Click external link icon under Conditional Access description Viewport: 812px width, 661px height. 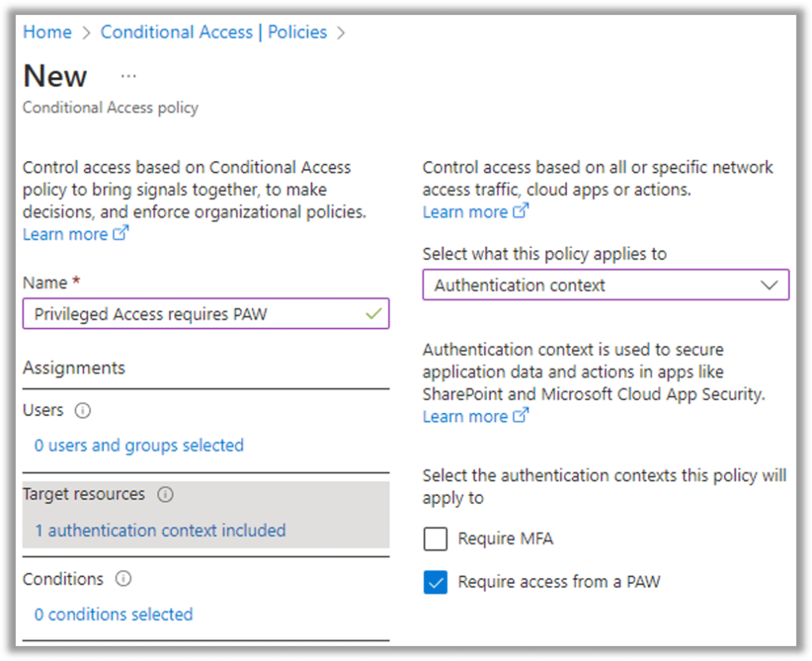coord(121,234)
